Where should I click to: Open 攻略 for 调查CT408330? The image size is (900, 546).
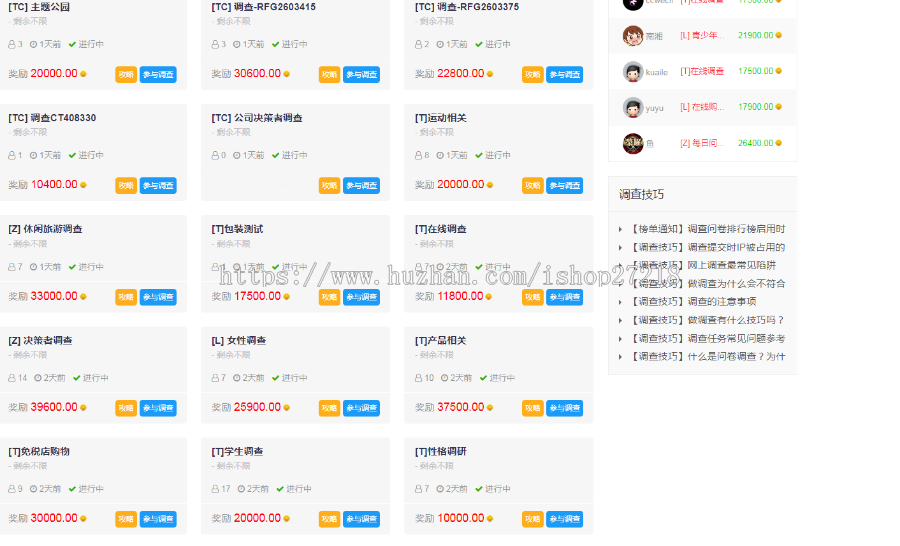(x=126, y=185)
